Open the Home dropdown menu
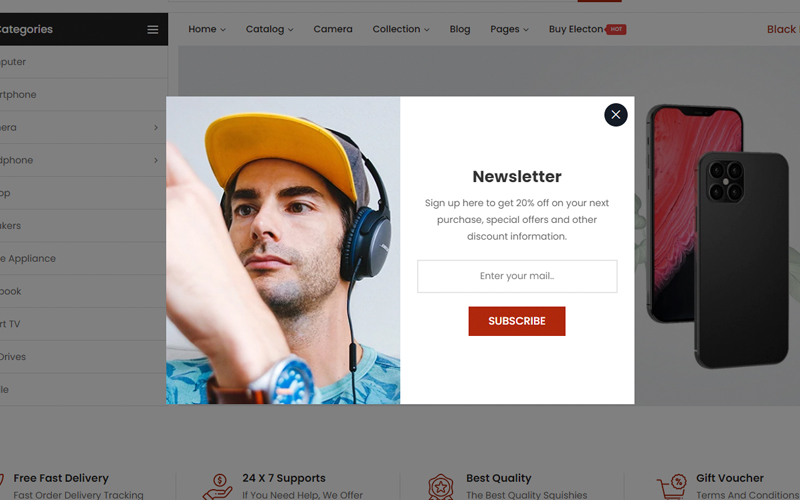This screenshot has height=500, width=800. (x=207, y=30)
